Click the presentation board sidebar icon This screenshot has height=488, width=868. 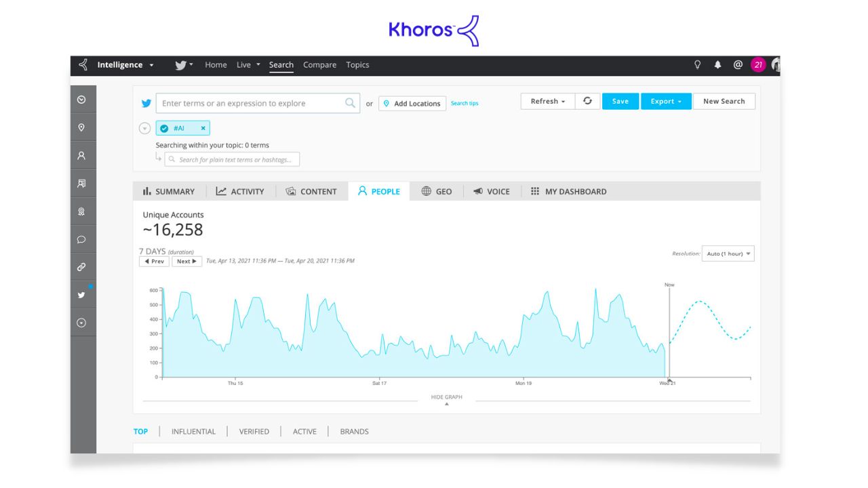[81, 183]
